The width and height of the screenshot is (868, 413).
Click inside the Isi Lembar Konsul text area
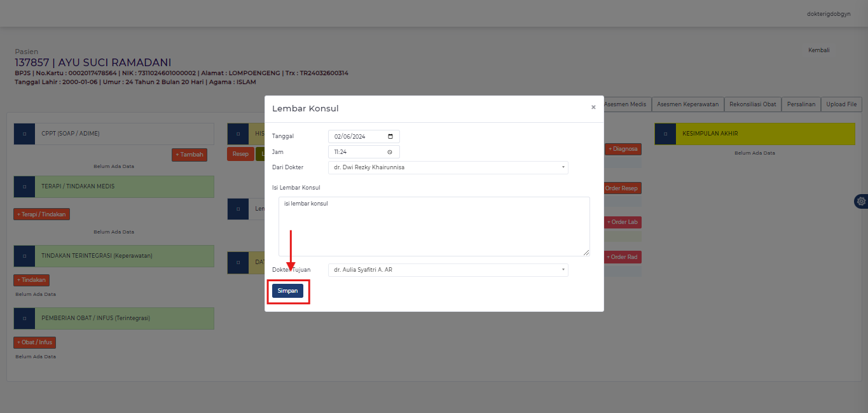click(x=434, y=227)
